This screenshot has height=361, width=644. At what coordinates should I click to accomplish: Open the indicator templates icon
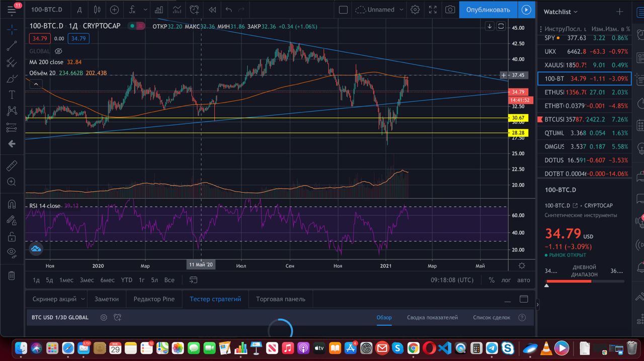pyautogui.click(x=177, y=10)
